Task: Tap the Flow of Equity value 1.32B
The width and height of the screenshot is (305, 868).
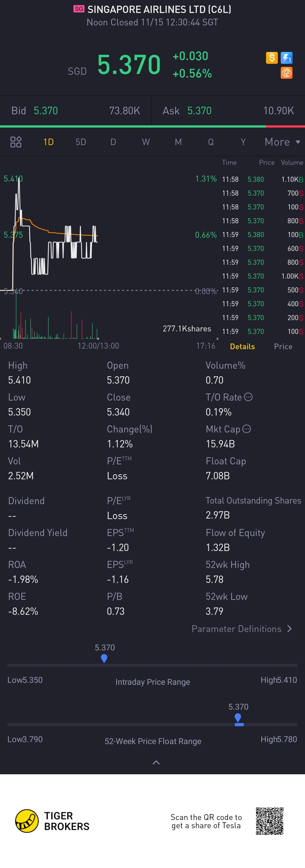Action: 218,547
